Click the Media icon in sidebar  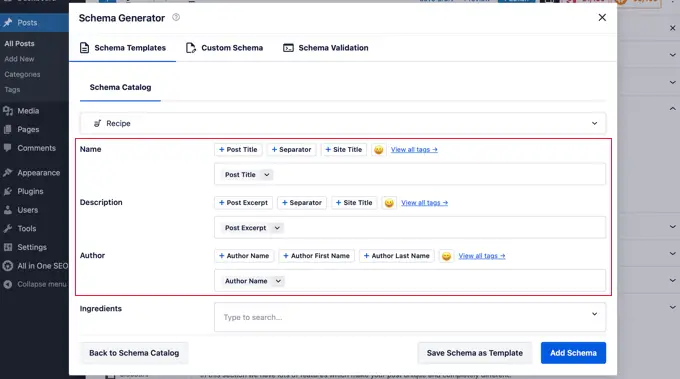[7, 111]
